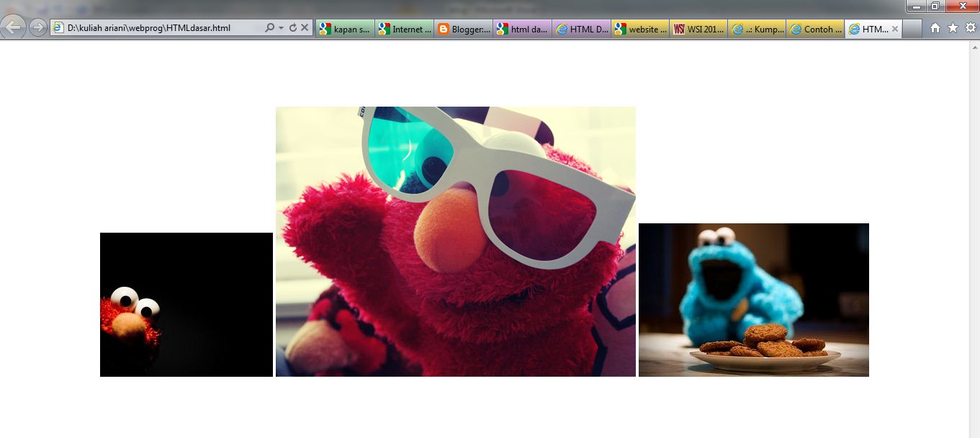Switch to the 'Internet ...' tab
The image size is (980, 438).
[404, 29]
